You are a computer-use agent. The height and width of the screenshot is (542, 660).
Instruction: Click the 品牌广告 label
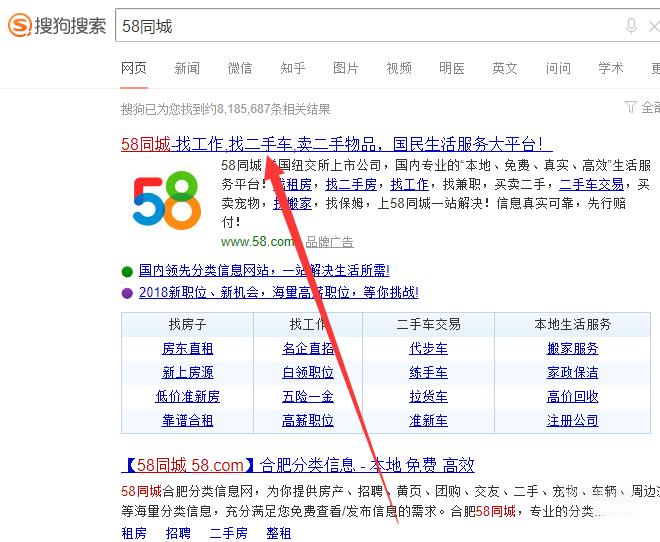[329, 242]
